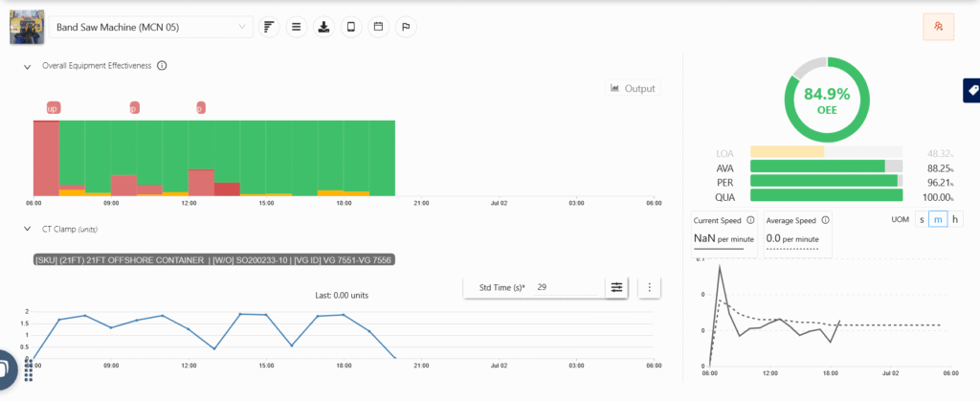This screenshot has height=401, width=980.
Task: Collapse the CT Clamp section
Action: 27,230
